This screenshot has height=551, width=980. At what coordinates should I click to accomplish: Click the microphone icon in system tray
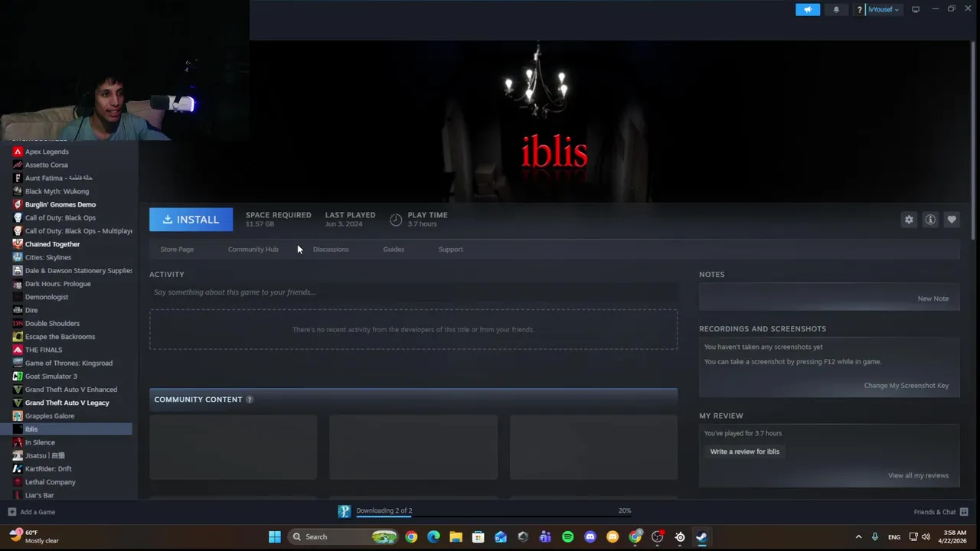pyautogui.click(x=874, y=536)
